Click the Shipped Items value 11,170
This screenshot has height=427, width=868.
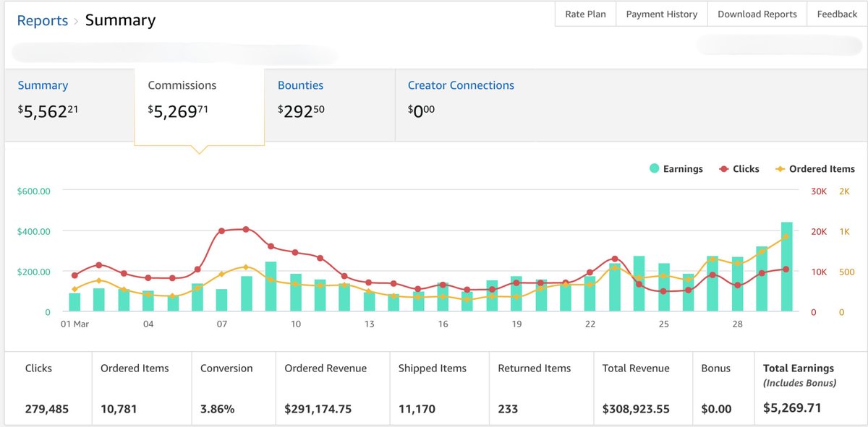pyautogui.click(x=417, y=409)
